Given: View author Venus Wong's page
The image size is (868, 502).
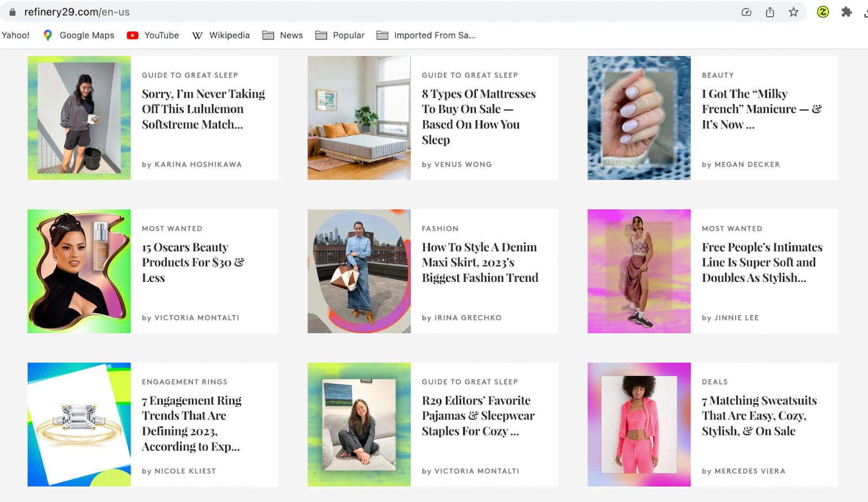Looking at the screenshot, I should tap(463, 164).
